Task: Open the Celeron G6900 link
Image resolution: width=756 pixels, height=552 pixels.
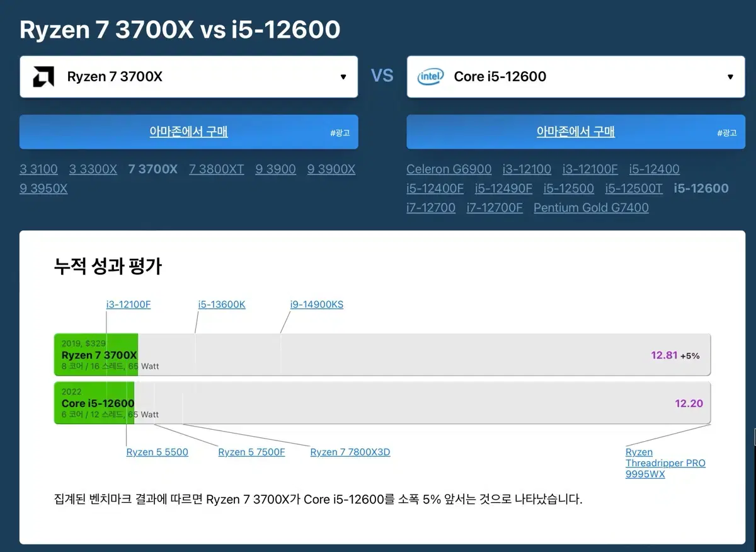Action: pyautogui.click(x=449, y=169)
